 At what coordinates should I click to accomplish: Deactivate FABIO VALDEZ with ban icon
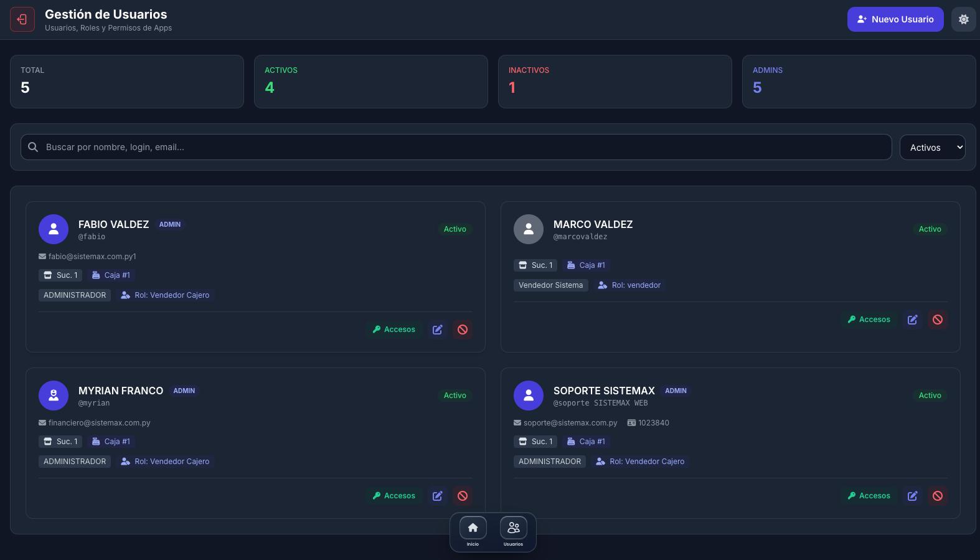coord(463,330)
